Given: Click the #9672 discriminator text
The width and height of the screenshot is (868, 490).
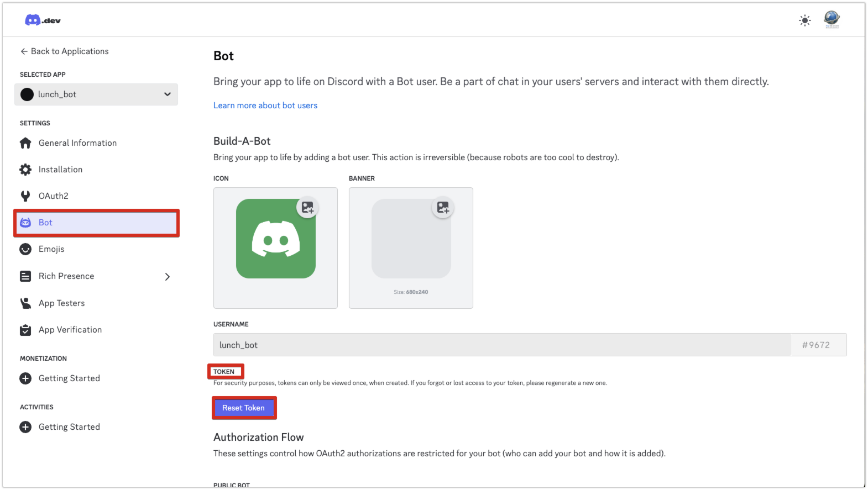Looking at the screenshot, I should pos(816,345).
